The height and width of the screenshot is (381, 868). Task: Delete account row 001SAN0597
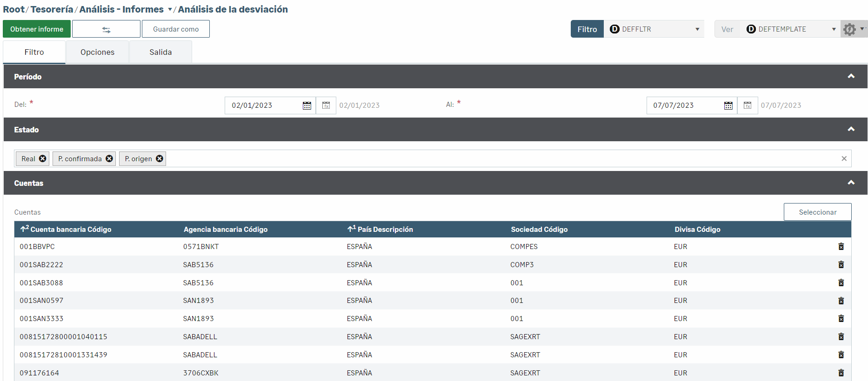(x=841, y=301)
